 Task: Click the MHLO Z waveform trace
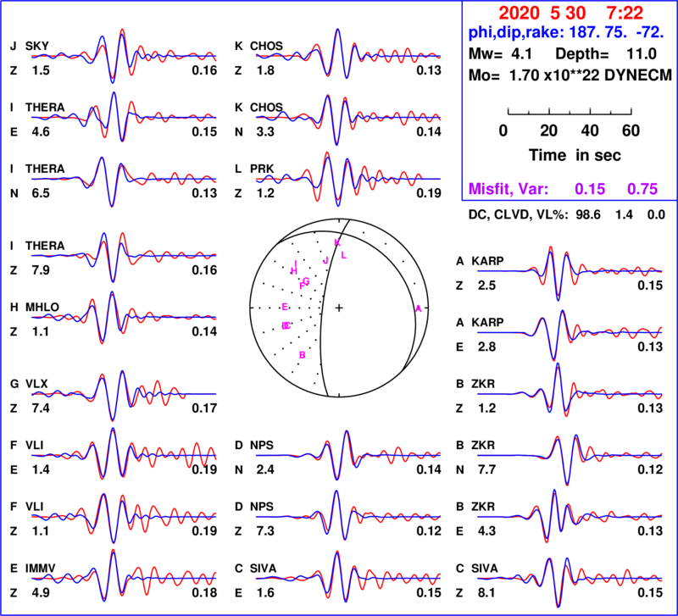tap(123, 318)
